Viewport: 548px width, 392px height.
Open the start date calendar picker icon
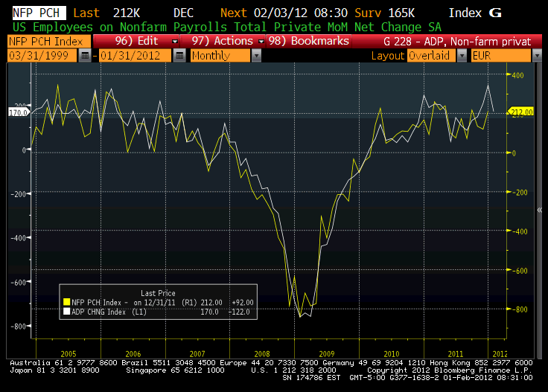tap(85, 56)
